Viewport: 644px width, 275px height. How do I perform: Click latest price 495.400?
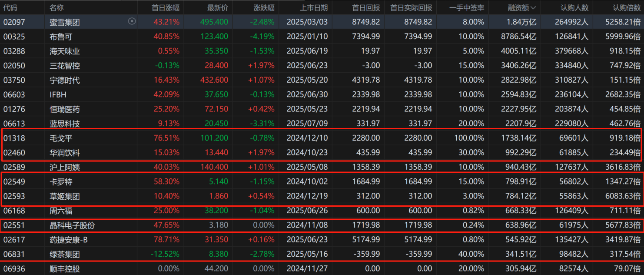(x=214, y=22)
